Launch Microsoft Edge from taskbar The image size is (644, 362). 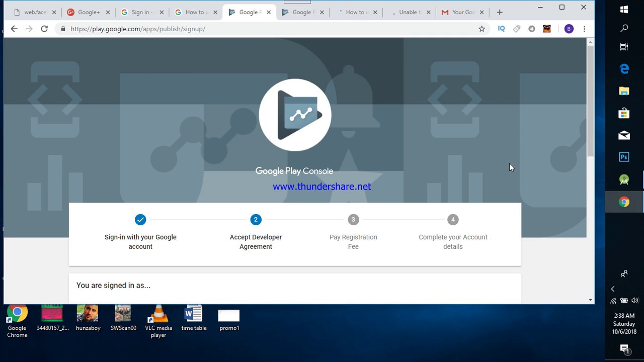click(624, 69)
